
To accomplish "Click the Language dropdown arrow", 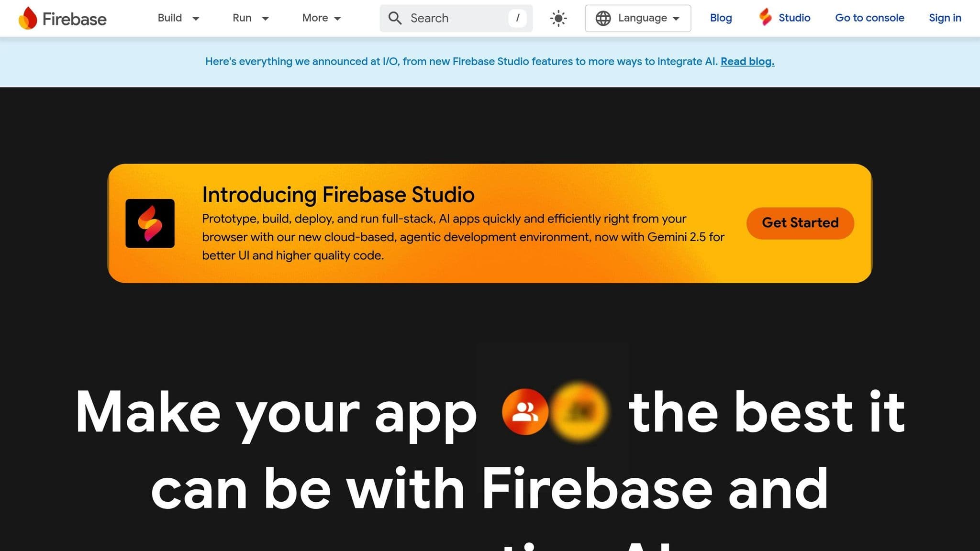I will [x=676, y=19].
